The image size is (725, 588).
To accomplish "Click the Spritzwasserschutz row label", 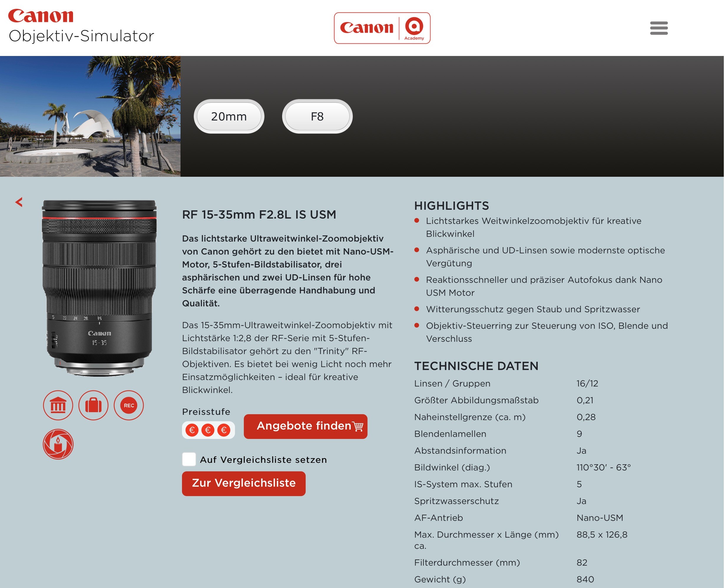I will [x=456, y=501].
